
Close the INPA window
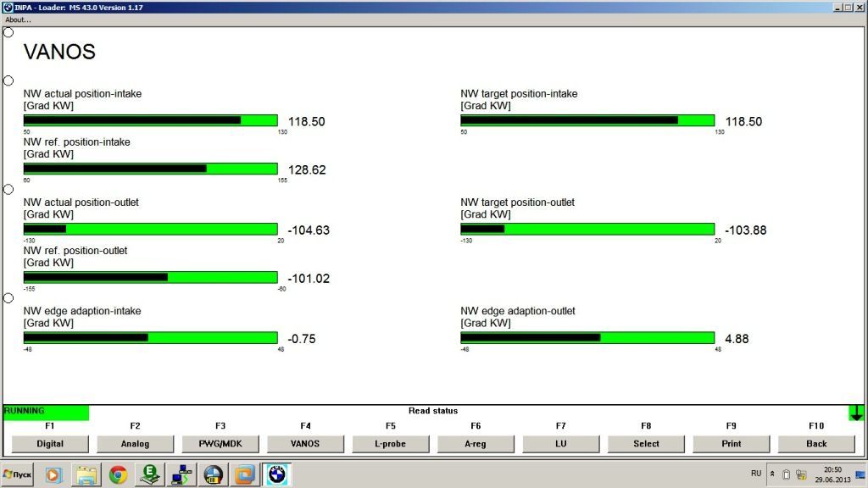coord(860,7)
